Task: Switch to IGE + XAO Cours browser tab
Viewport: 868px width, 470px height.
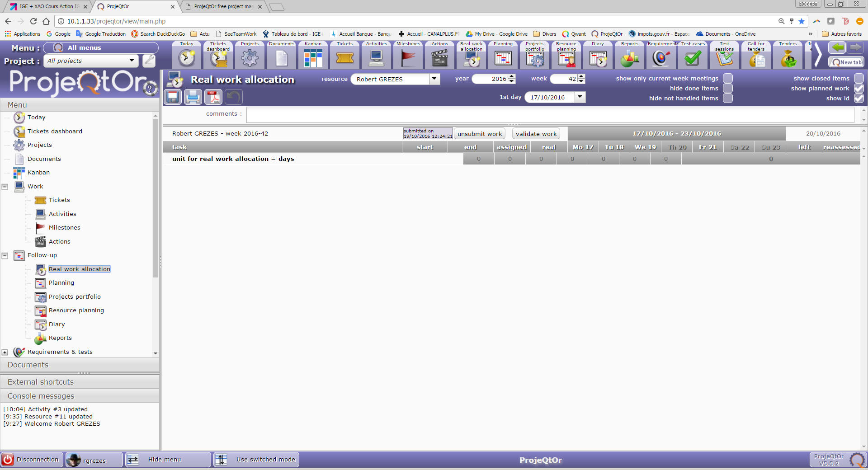Action: pos(48,6)
